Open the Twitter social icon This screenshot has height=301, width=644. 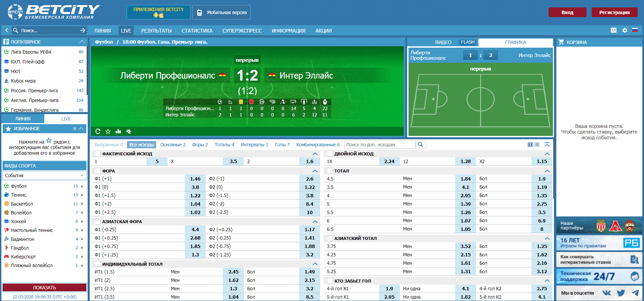[x=621, y=293]
